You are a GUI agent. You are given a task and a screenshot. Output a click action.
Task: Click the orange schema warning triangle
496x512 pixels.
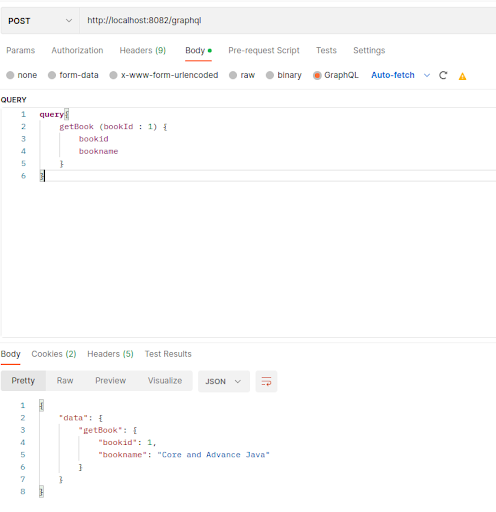pos(462,76)
